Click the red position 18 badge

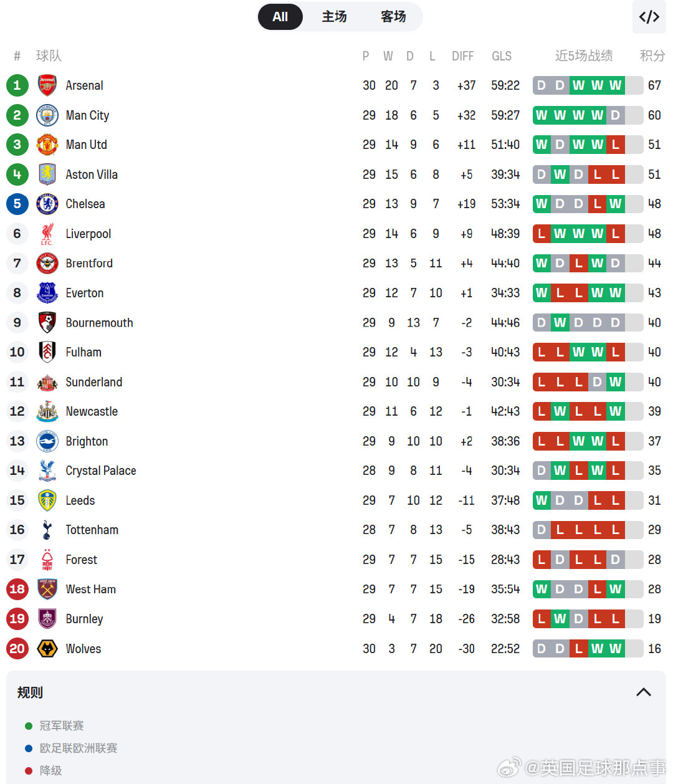(x=17, y=589)
